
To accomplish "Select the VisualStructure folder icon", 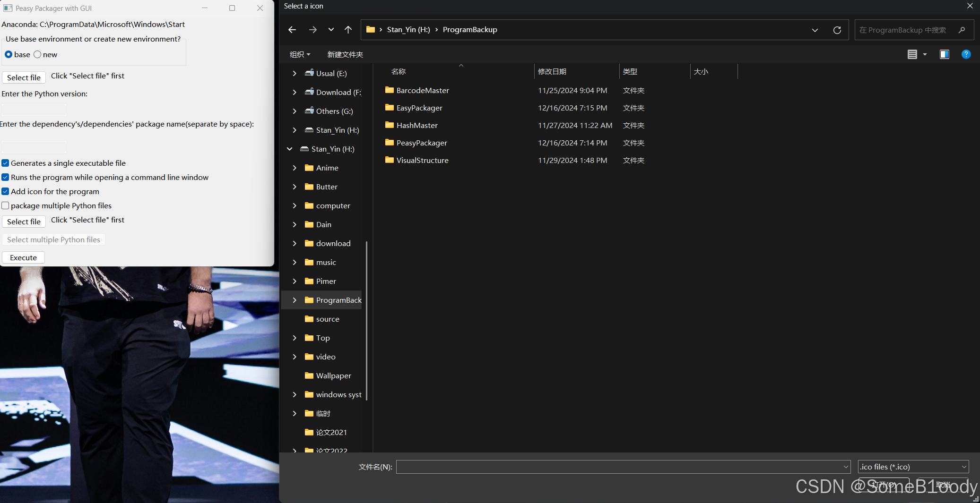I will [x=390, y=160].
